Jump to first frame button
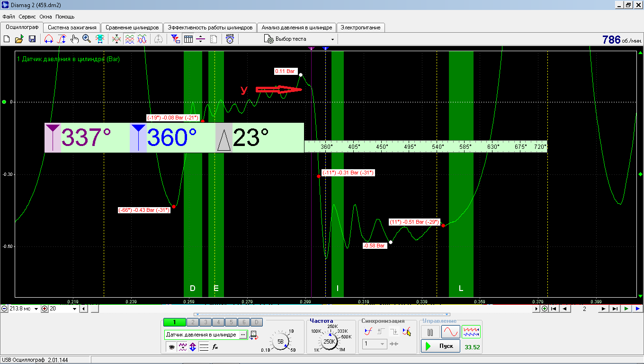The image size is (644, 364). [553, 309]
